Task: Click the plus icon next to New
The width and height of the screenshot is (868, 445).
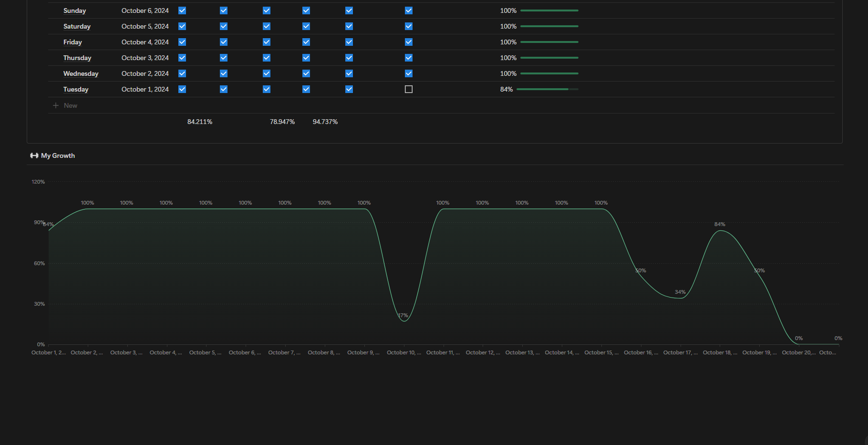Action: 56,105
